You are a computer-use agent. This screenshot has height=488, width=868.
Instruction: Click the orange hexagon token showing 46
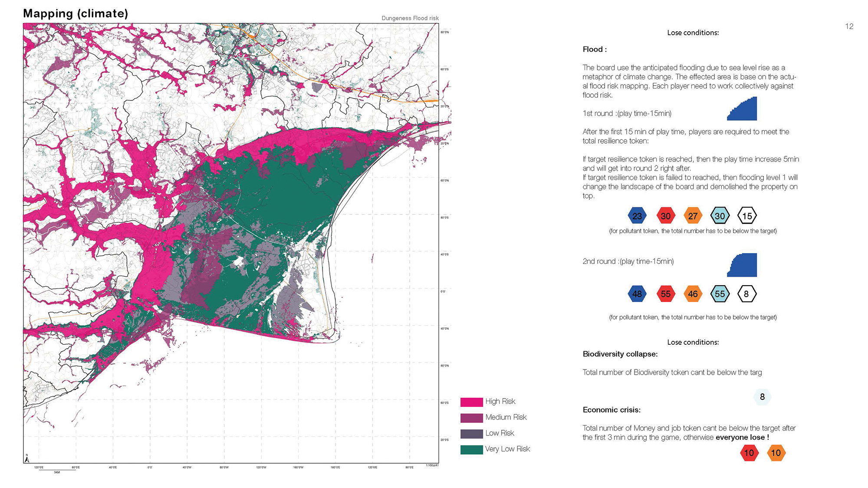pyautogui.click(x=693, y=294)
